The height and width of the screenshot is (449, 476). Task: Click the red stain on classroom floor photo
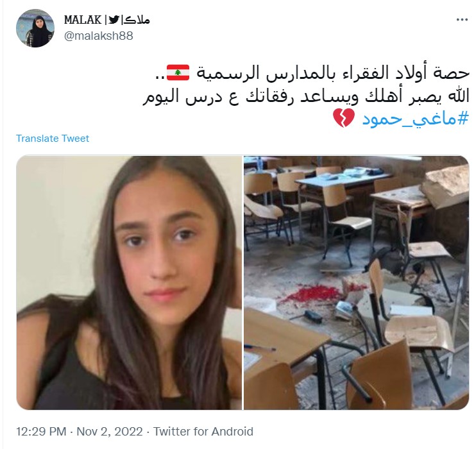316,292
